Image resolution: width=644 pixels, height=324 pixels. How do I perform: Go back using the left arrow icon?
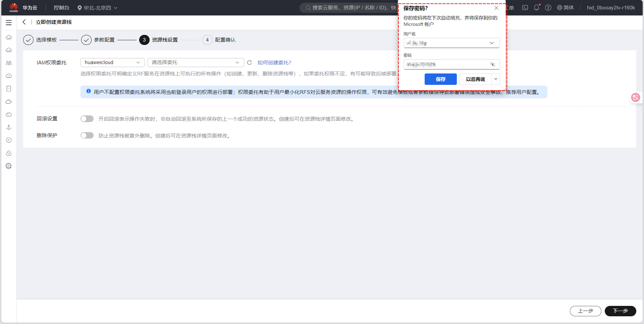24,22
